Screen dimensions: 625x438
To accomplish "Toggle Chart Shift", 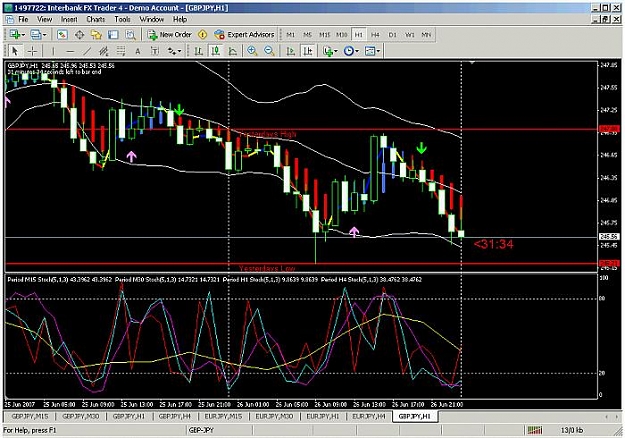I will point(308,51).
